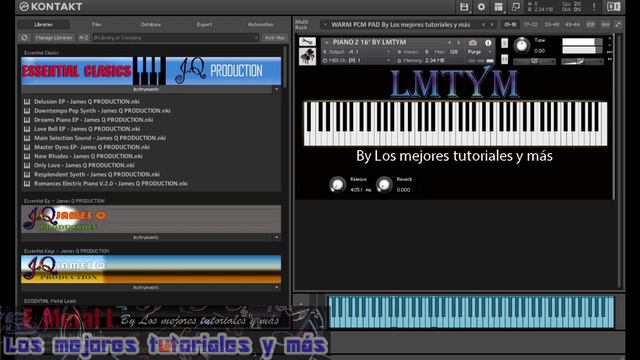Toggle Instr Nav pane

(x=275, y=38)
